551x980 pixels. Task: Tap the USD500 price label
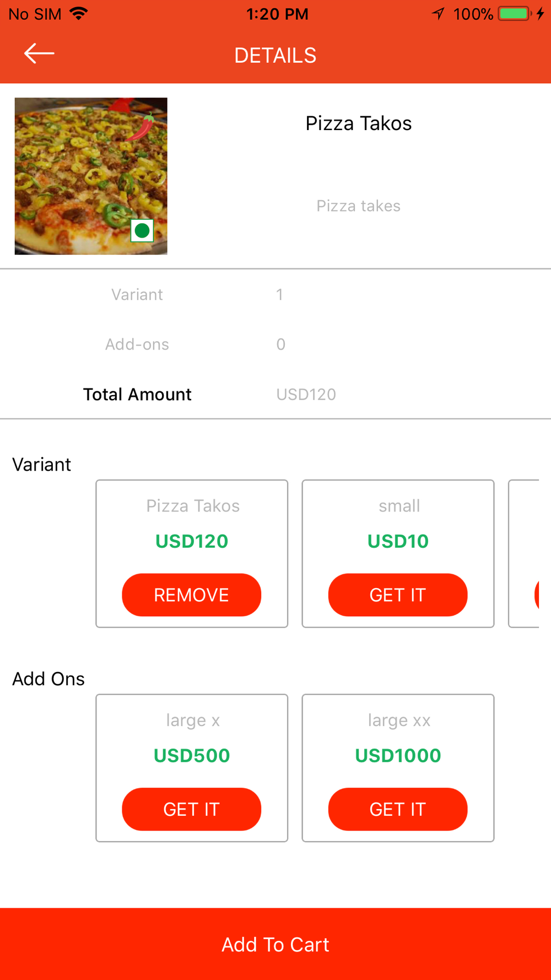192,755
